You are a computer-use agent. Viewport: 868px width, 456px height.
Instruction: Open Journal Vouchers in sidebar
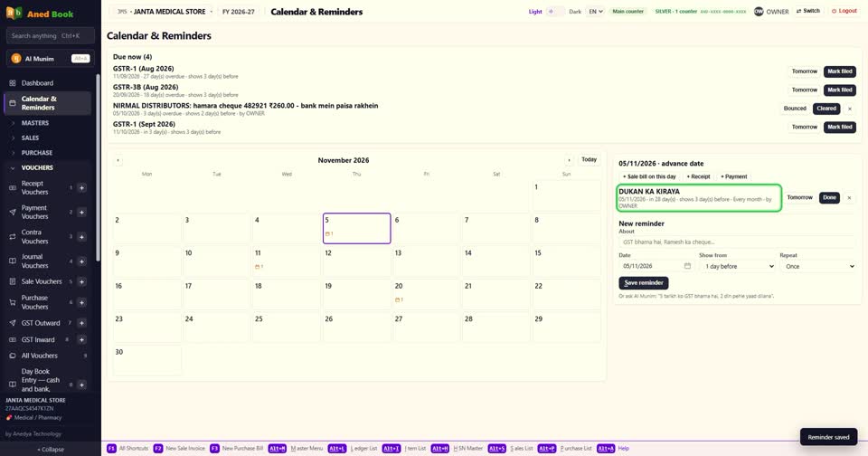click(x=35, y=261)
